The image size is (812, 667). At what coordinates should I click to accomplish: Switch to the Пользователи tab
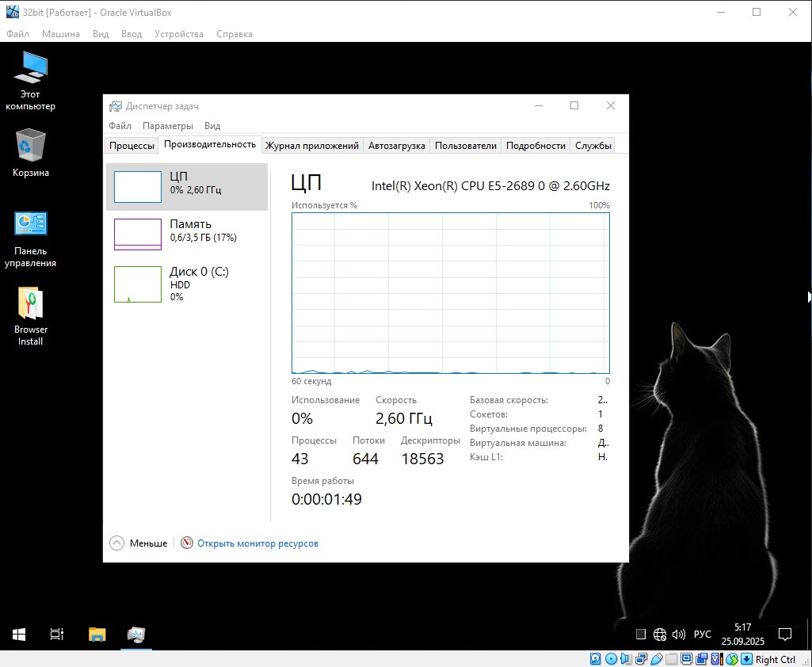466,146
